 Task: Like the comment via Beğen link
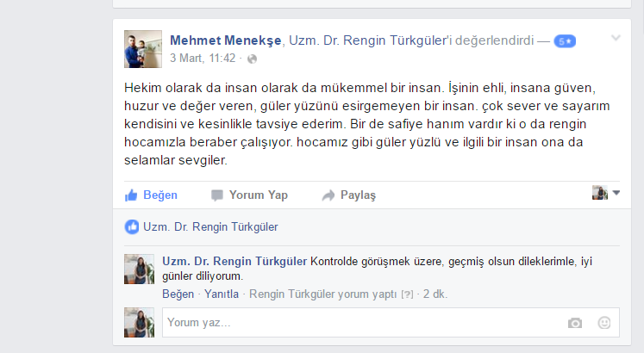coord(178,294)
